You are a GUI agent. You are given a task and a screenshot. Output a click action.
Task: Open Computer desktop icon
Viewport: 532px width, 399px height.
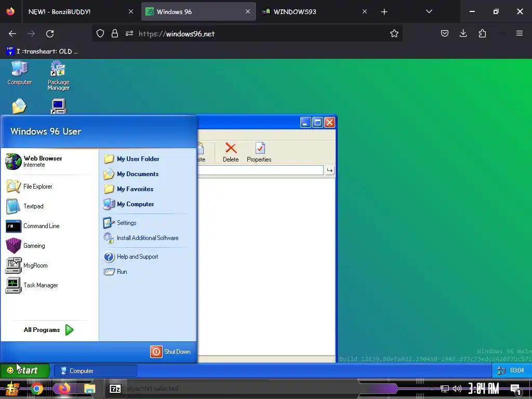(x=20, y=73)
